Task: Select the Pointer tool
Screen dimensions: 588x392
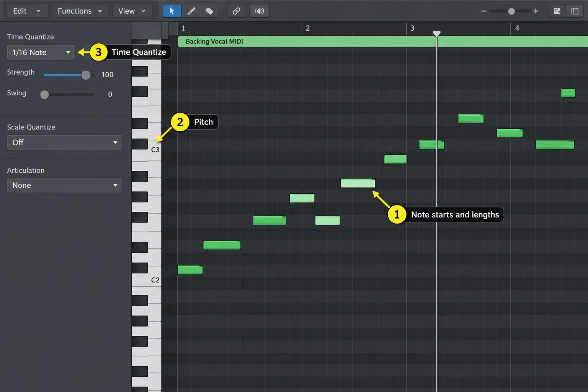Action: (x=172, y=11)
